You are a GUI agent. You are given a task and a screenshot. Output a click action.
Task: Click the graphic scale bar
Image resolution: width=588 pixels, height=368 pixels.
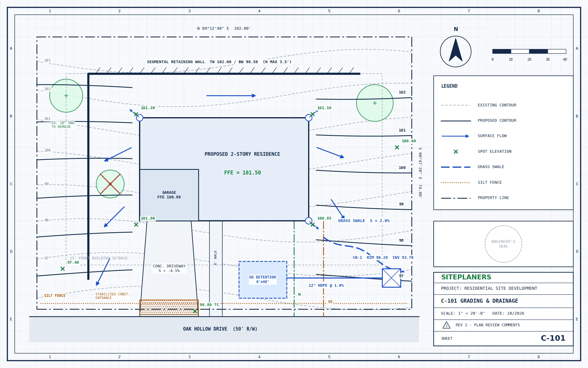pyautogui.click(x=529, y=51)
